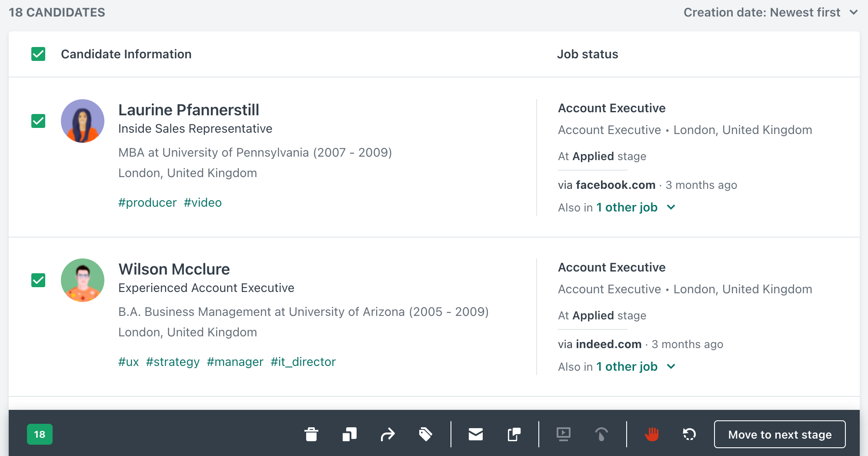This screenshot has width=868, height=456.
Task: Click the copy to job icon
Action: click(350, 434)
